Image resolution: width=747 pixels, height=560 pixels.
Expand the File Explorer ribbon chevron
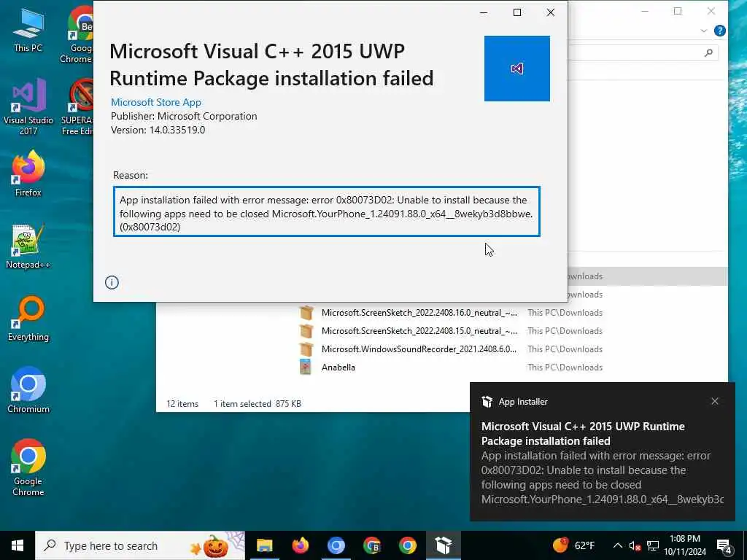(x=704, y=31)
